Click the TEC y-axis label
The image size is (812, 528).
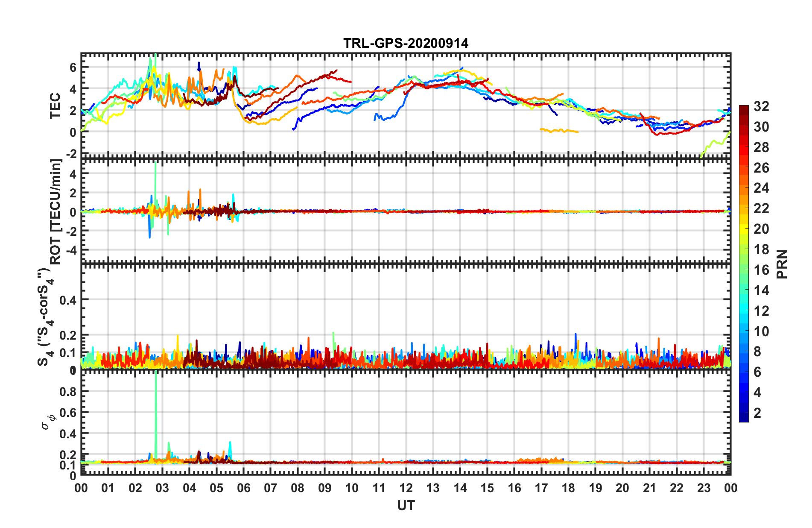tap(55, 106)
